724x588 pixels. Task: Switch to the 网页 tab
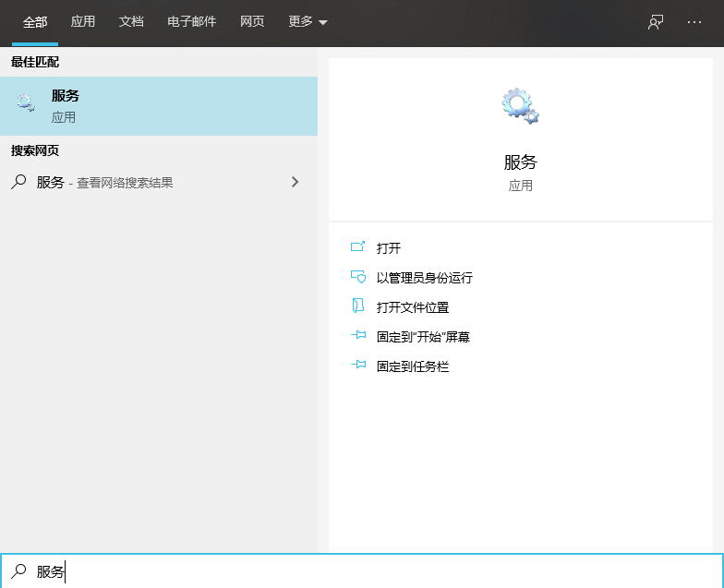[252, 22]
